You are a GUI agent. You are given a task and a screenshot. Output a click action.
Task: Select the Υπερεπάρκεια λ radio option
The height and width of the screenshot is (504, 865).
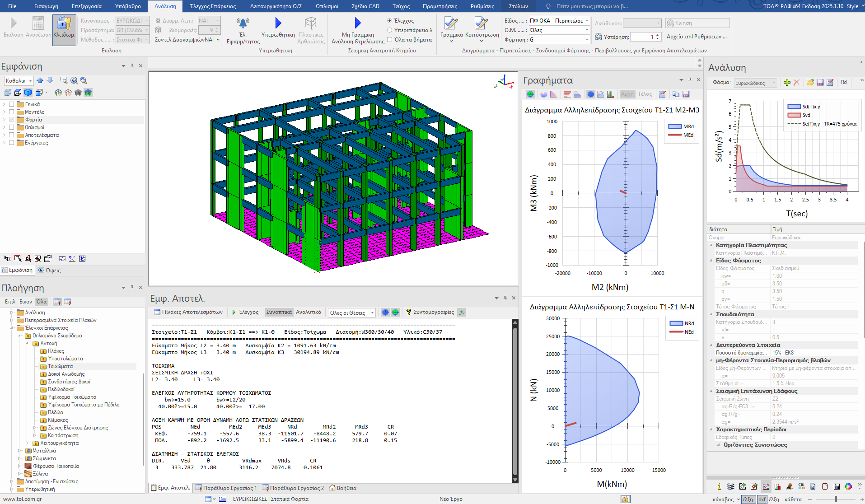click(x=390, y=30)
